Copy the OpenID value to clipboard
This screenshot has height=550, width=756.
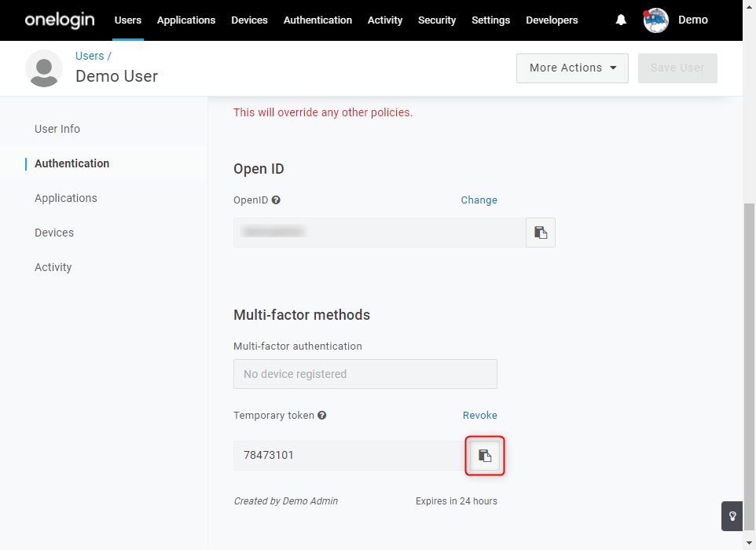541,233
